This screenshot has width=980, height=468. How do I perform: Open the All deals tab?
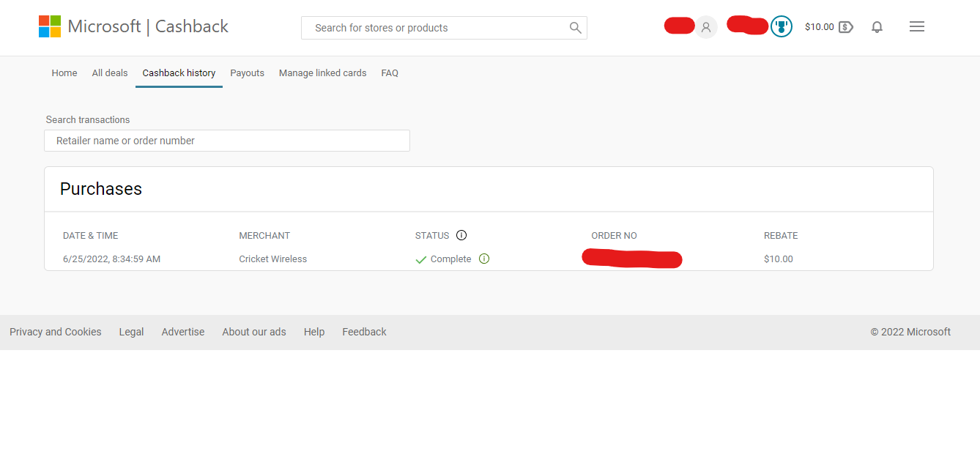(110, 73)
